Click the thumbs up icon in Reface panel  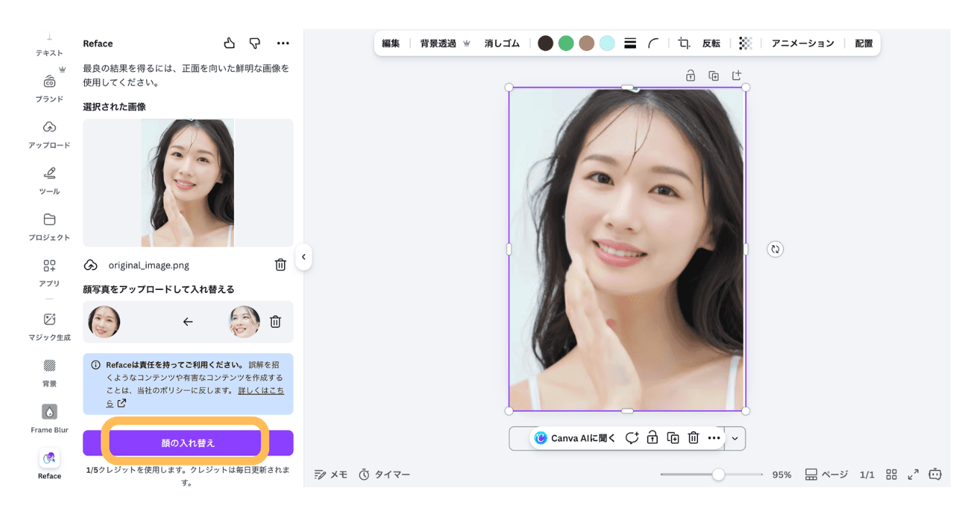[x=230, y=43]
